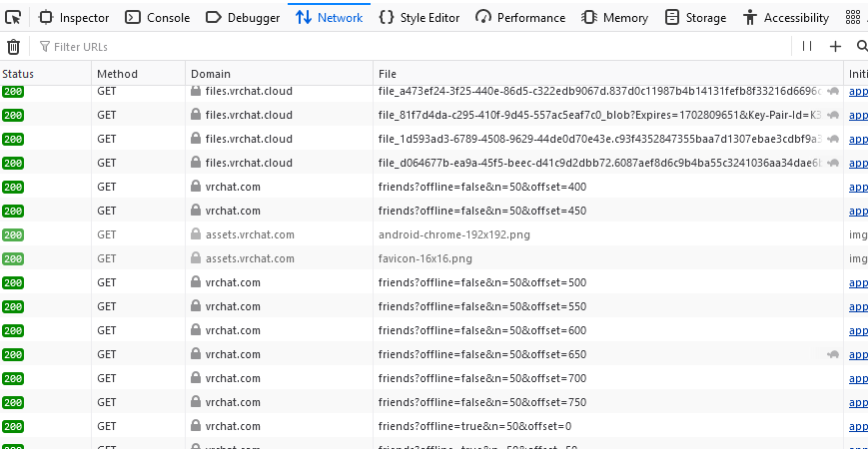
Task: Sort by Status column header
Action: point(45,74)
